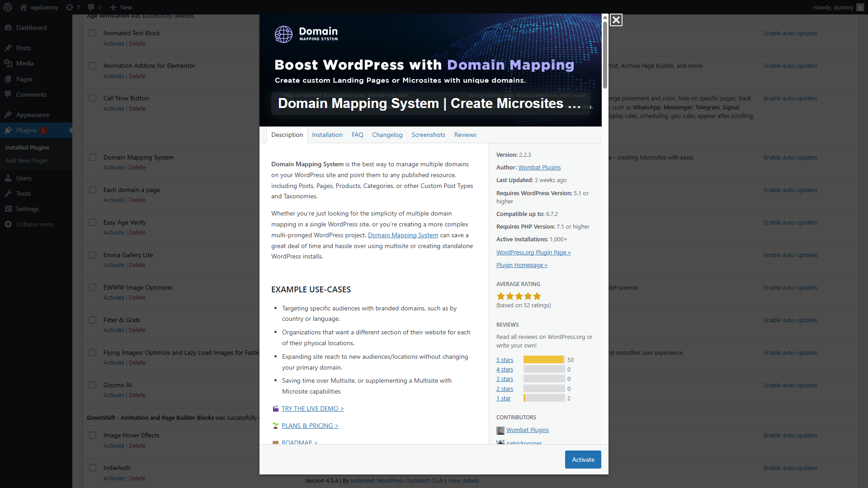Click the 3 stars reviews link
This screenshot has height=488, width=868.
click(x=505, y=379)
